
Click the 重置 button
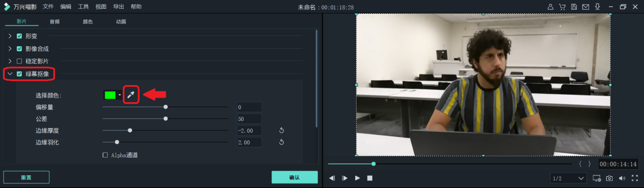click(26, 177)
